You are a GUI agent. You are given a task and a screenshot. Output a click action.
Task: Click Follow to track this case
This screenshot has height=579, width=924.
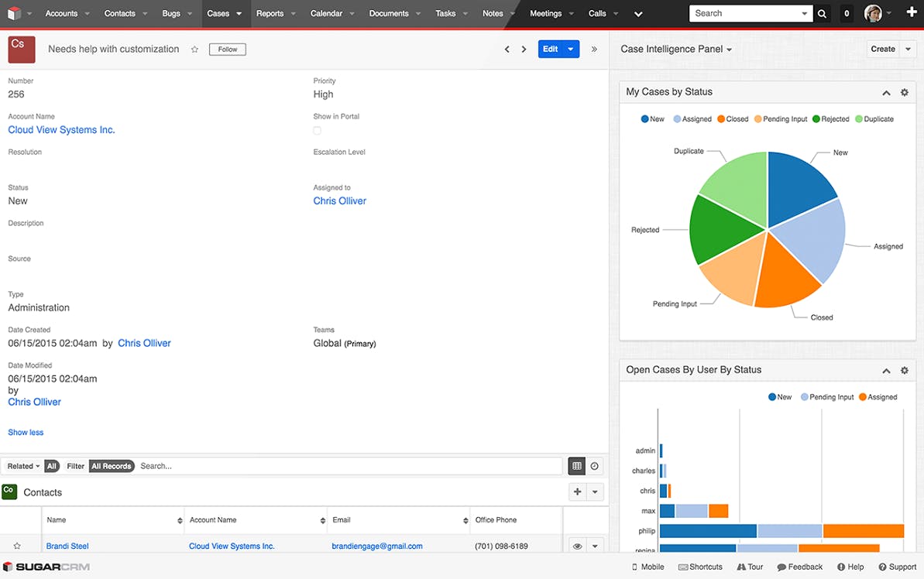click(x=226, y=49)
